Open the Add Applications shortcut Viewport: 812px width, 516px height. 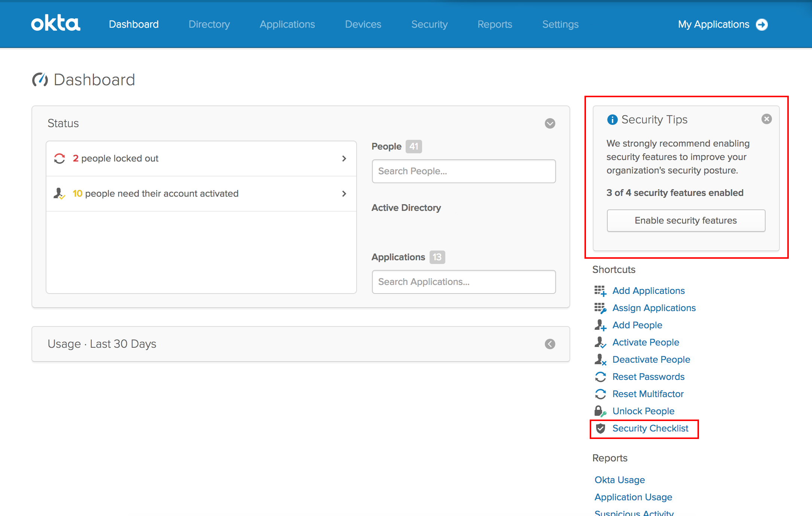click(648, 291)
